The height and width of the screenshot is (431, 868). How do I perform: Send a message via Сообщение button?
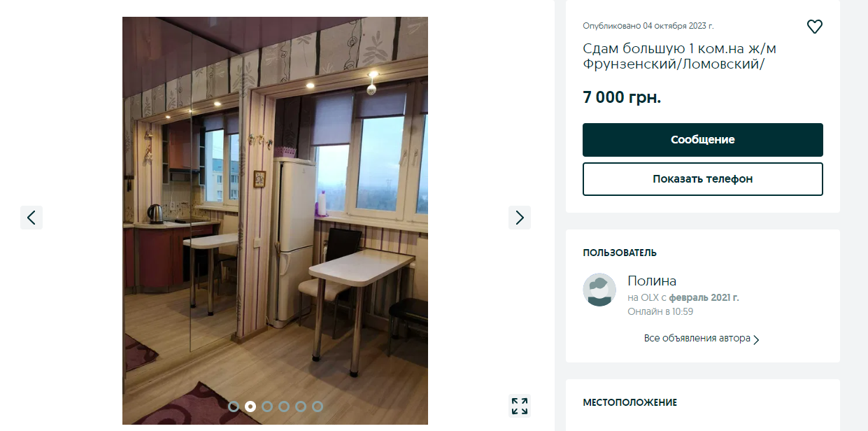pos(703,140)
